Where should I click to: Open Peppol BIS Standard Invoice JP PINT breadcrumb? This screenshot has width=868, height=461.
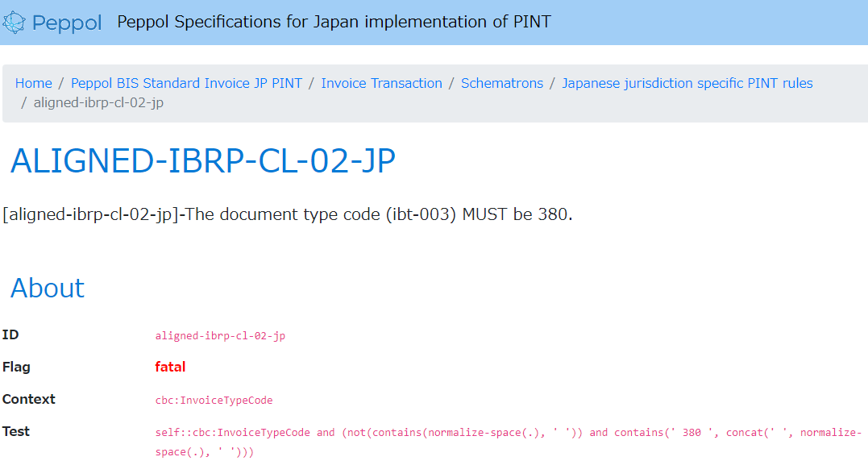(x=186, y=83)
